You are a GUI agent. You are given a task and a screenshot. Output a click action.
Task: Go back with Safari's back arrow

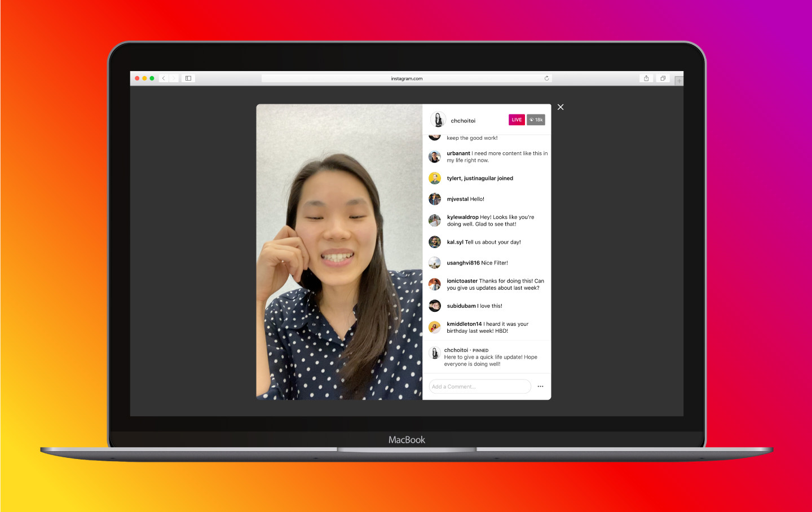tap(164, 78)
